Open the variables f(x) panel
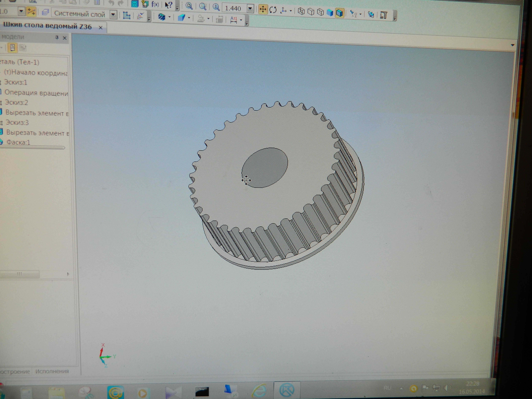 pos(155,4)
